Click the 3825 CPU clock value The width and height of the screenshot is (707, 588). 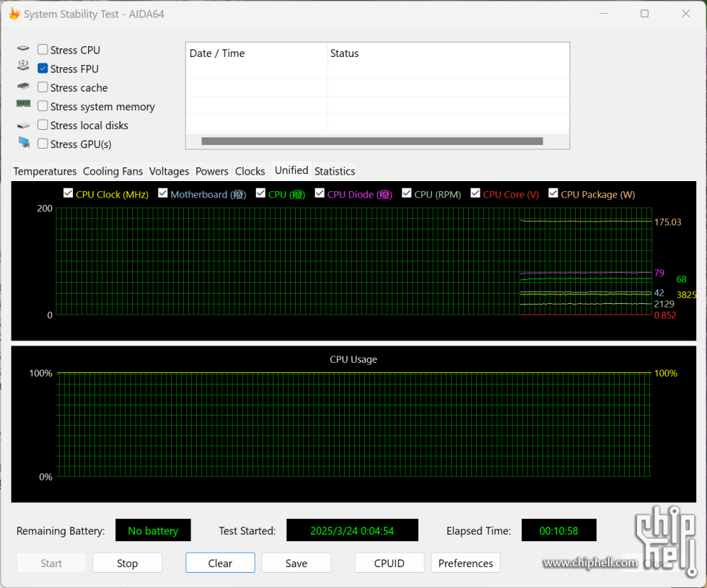pyautogui.click(x=686, y=295)
